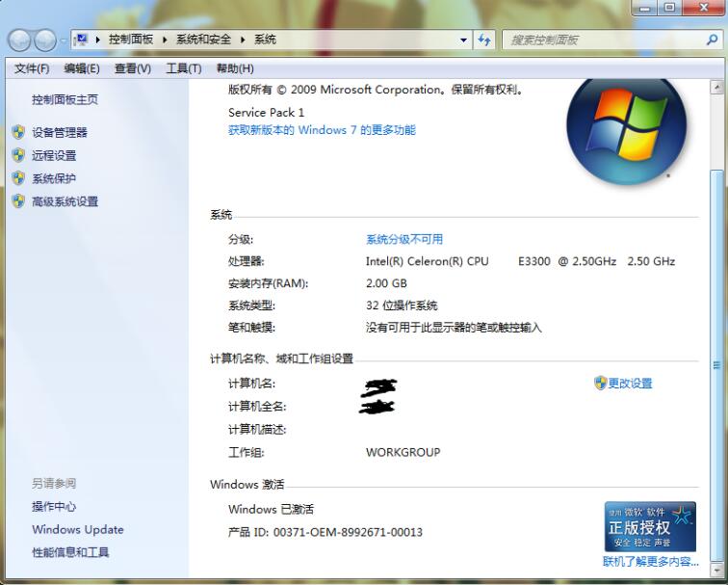Click 联机了解更多内容 link

(x=650, y=561)
